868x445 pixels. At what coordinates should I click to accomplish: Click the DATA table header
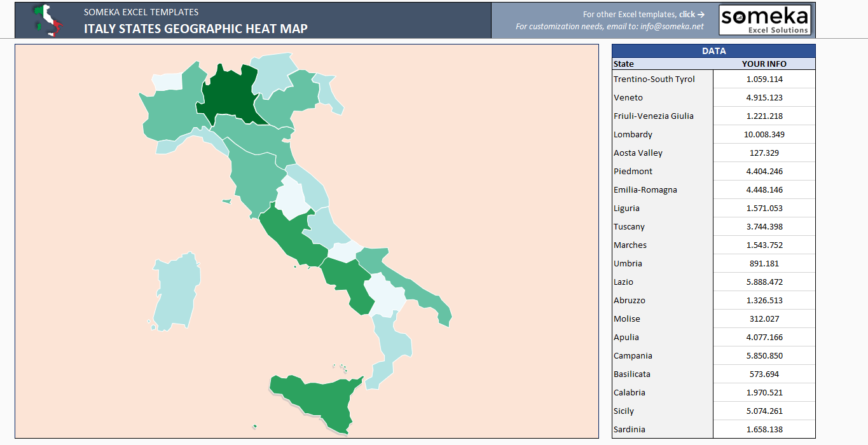tap(713, 51)
